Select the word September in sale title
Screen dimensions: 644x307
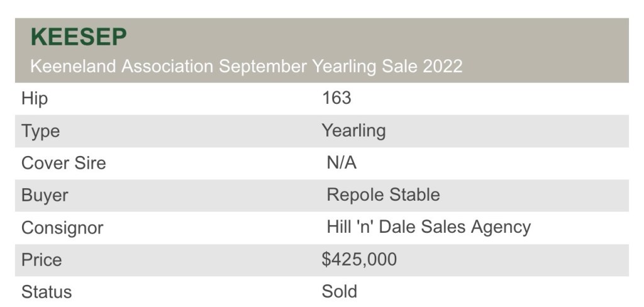263,65
